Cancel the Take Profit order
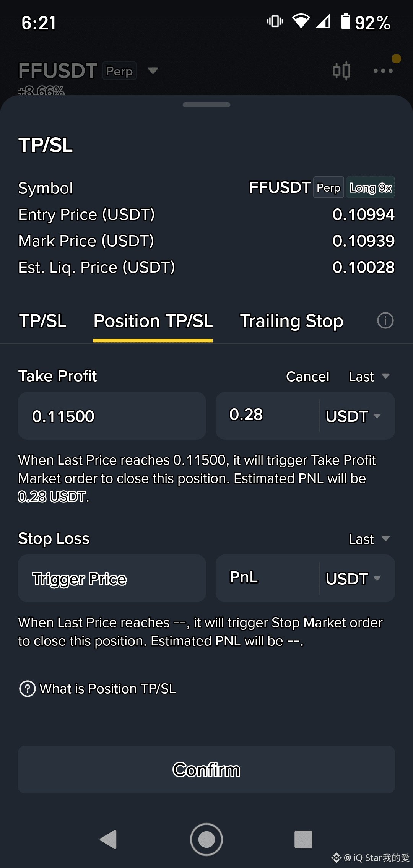 point(307,377)
